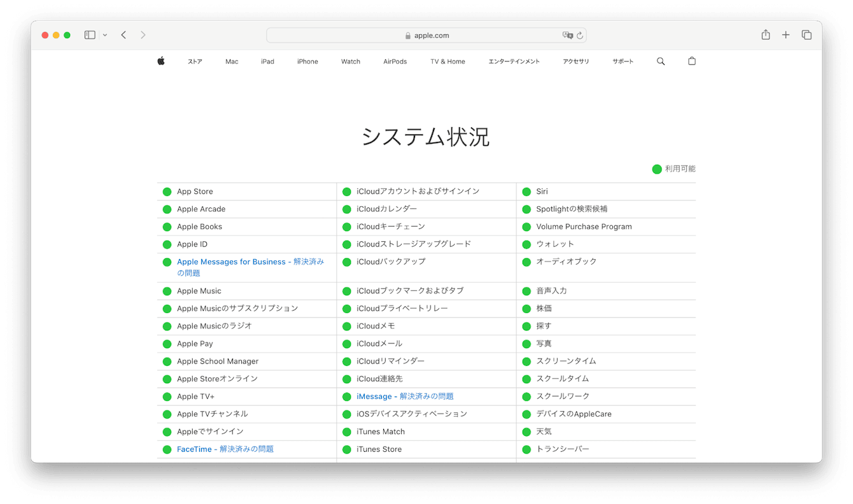The width and height of the screenshot is (853, 504).
Task: Open the iPad navigation item
Action: tap(267, 62)
